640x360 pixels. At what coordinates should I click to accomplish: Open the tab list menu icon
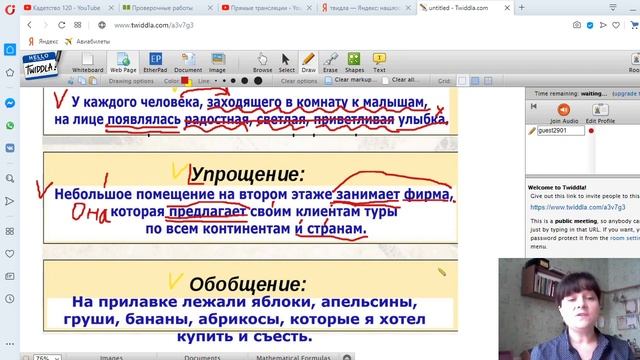click(613, 7)
